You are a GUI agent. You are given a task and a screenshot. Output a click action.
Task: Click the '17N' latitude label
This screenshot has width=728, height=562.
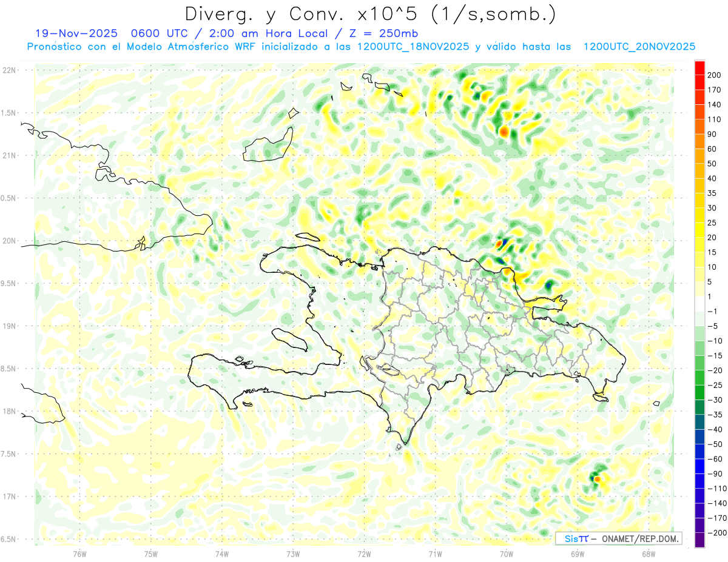click(9, 497)
